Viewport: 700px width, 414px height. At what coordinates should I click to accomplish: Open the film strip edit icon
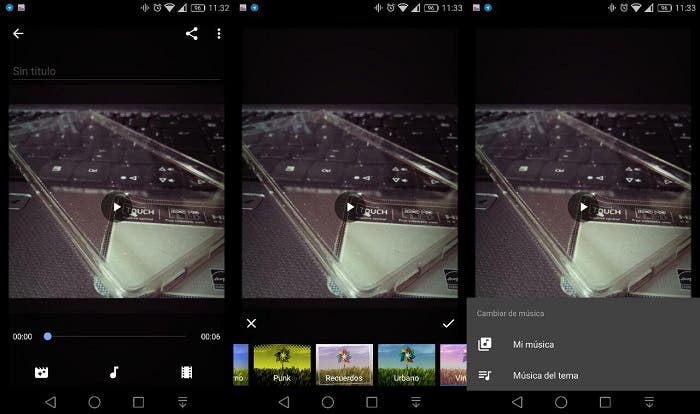[x=186, y=372]
